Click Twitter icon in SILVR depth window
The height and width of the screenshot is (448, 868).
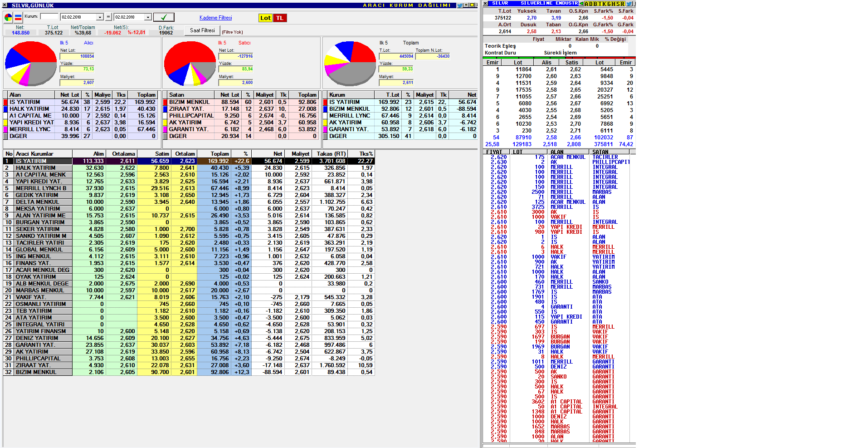click(x=629, y=4)
